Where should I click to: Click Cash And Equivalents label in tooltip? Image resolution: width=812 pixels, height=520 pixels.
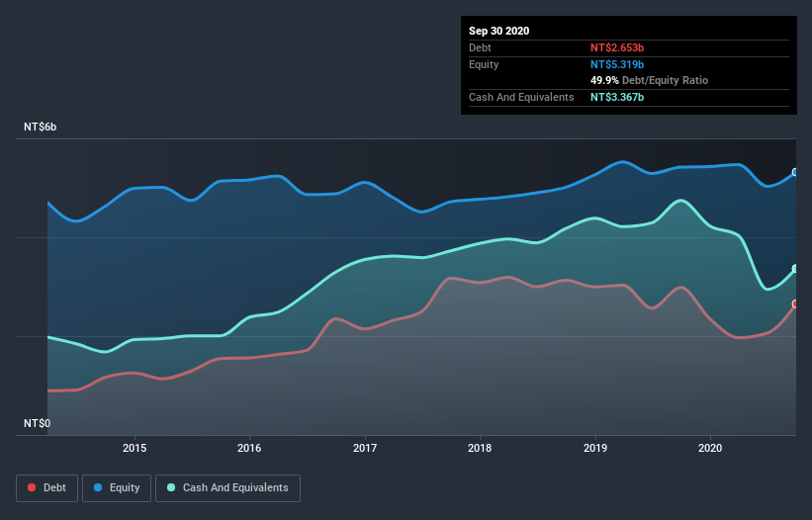pos(521,97)
